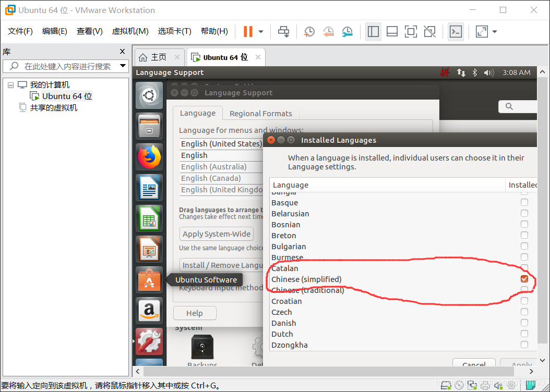Check the Danish installed checkbox
Screen dimensions: 550x392
click(524, 323)
